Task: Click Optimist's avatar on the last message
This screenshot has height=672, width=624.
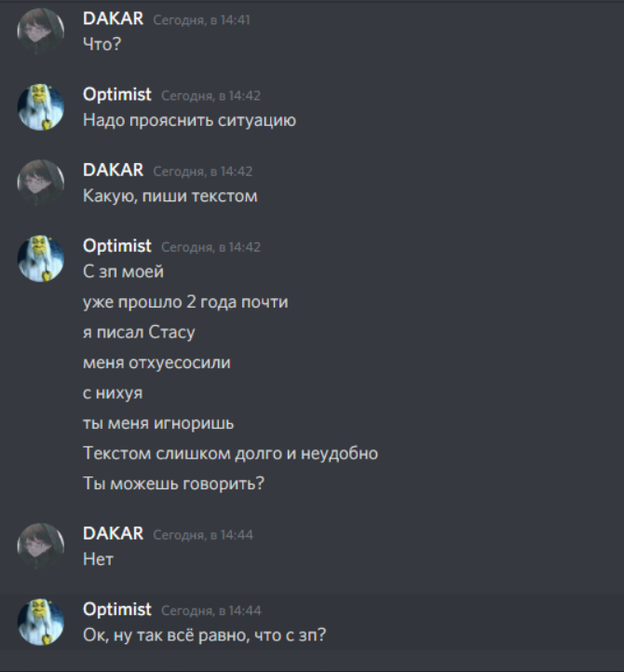Action: coord(40,623)
